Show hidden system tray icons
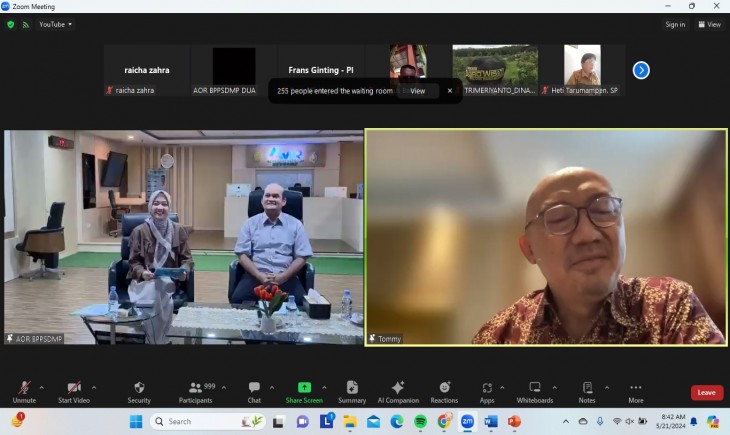The height and width of the screenshot is (435, 730). [566, 421]
